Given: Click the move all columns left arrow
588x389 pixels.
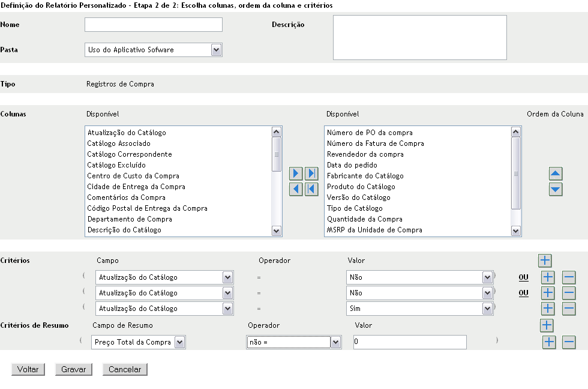Looking at the screenshot, I should [311, 189].
